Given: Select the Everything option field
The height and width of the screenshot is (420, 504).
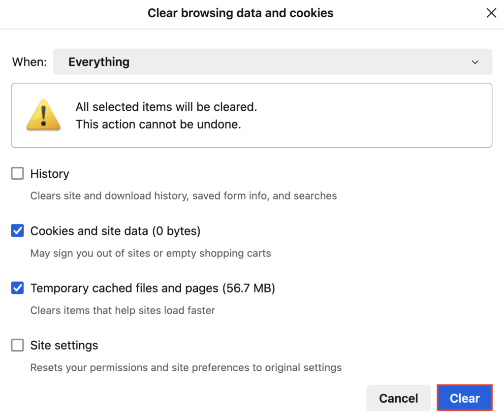Looking at the screenshot, I should pyautogui.click(x=98, y=62).
